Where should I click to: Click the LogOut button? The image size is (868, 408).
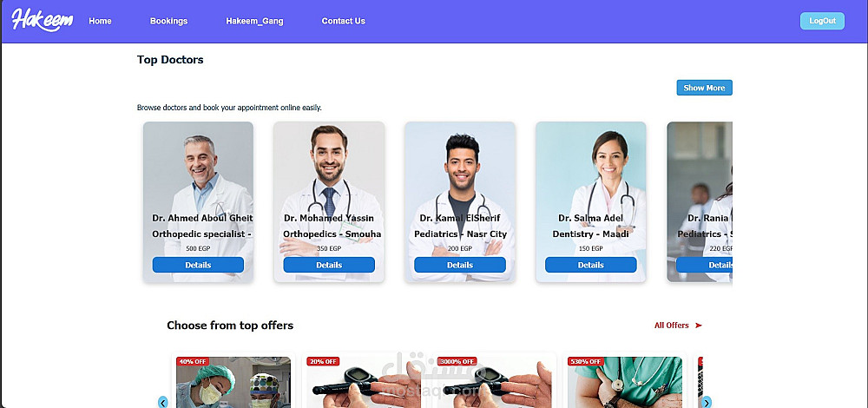click(822, 21)
